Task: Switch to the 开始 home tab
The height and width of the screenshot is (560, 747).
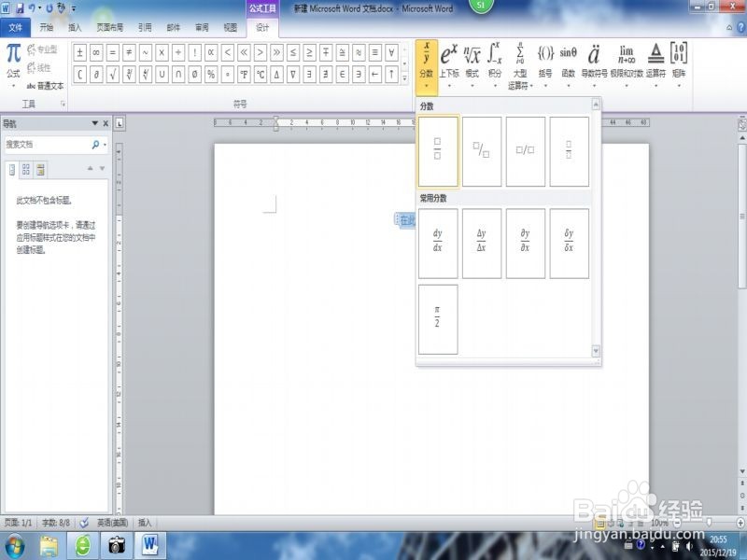Action: (x=46, y=28)
